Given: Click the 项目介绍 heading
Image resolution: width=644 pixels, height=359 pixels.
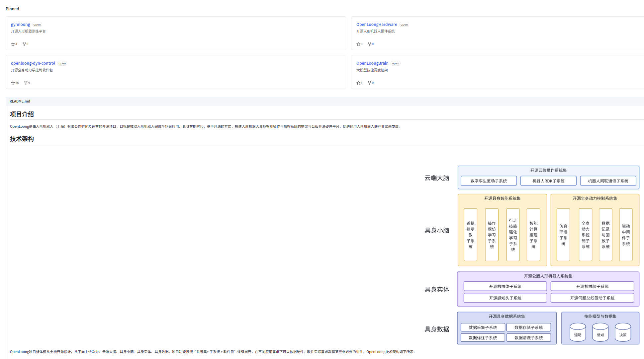Looking at the screenshot, I should [22, 114].
